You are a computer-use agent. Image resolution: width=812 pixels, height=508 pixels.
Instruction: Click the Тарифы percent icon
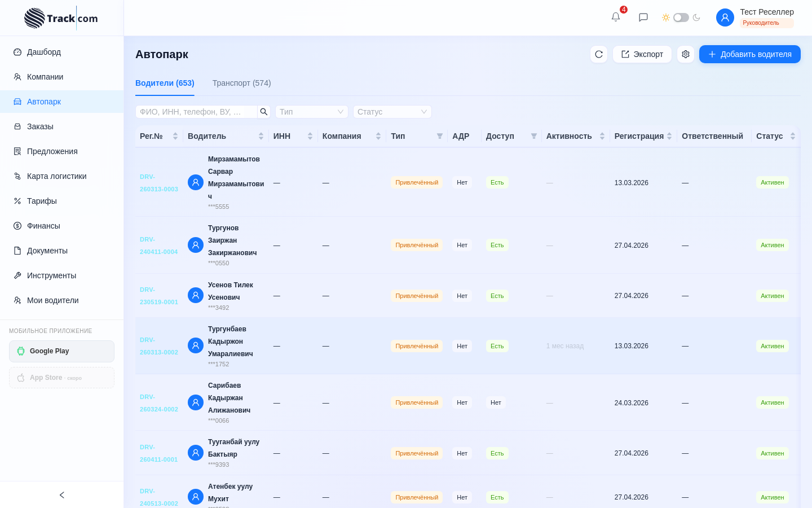click(17, 201)
